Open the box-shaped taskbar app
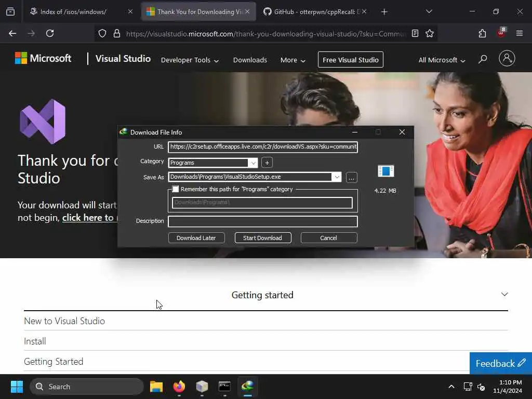Viewport: 532px width, 399px height. (202, 387)
